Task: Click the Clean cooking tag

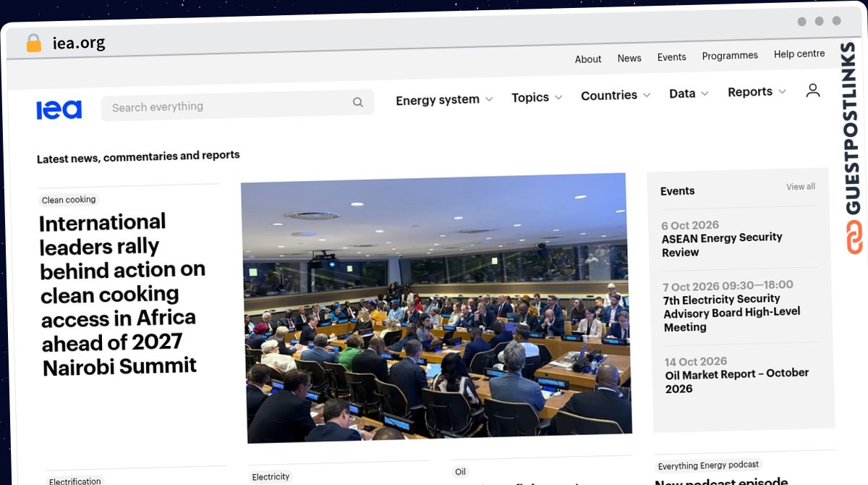Action: pos(69,200)
